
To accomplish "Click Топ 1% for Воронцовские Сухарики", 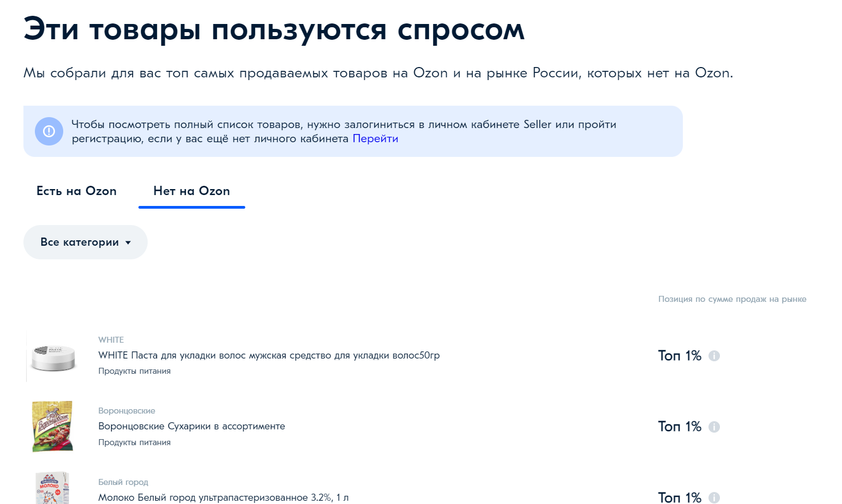I will click(x=680, y=427).
